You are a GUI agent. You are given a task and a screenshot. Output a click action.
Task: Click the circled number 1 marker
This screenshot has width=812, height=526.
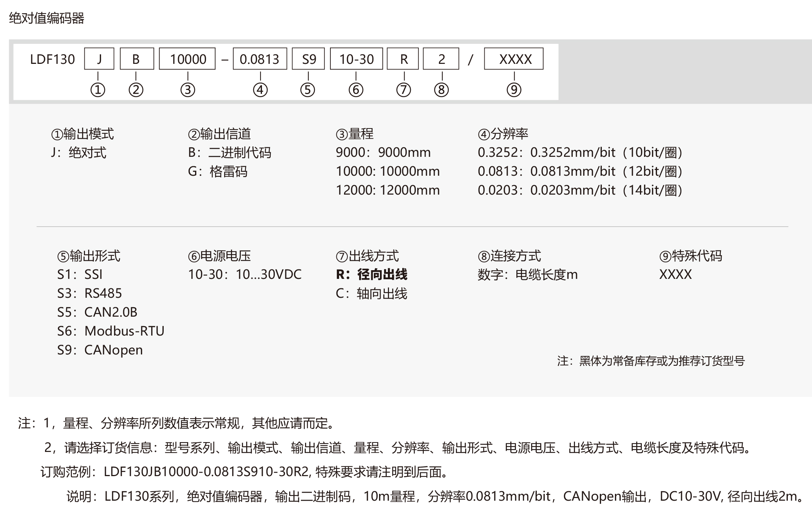[98, 90]
